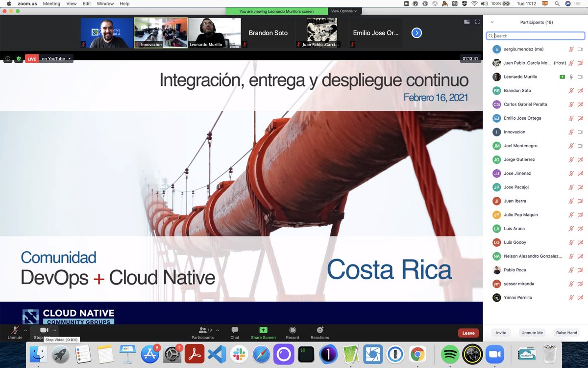Viewport: 588px width, 368px height.
Task: Click Leonardo Murillo's microphone icon
Action: pyautogui.click(x=571, y=77)
